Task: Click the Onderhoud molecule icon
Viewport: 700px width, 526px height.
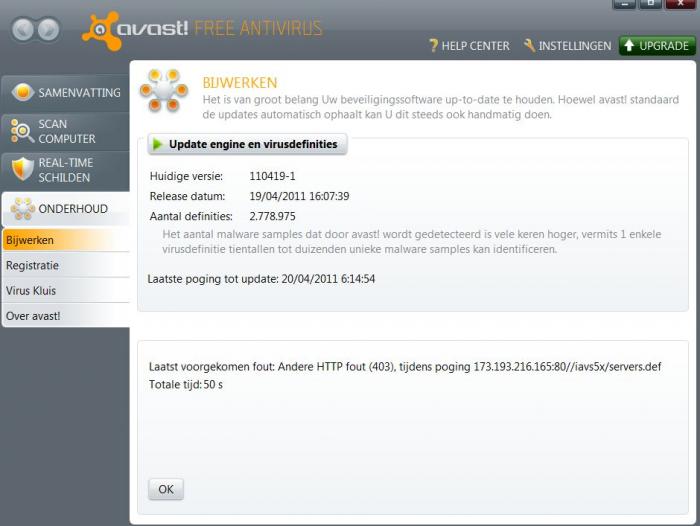Action: click(x=23, y=209)
